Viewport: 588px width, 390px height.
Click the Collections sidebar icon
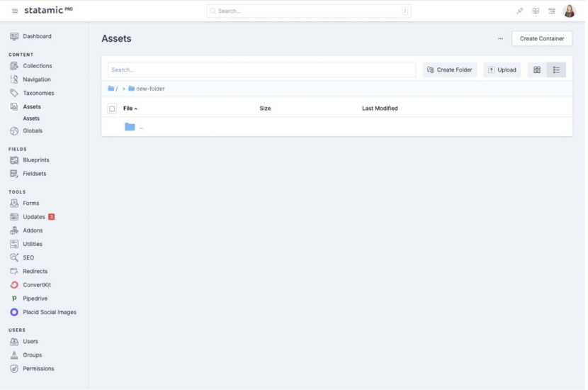[14, 66]
